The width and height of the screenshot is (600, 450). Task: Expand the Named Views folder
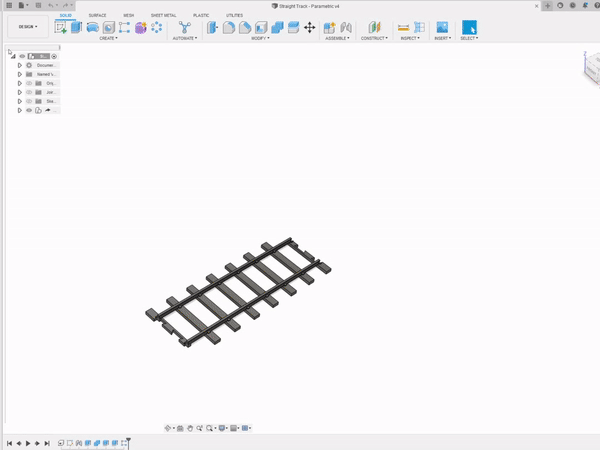(20, 74)
